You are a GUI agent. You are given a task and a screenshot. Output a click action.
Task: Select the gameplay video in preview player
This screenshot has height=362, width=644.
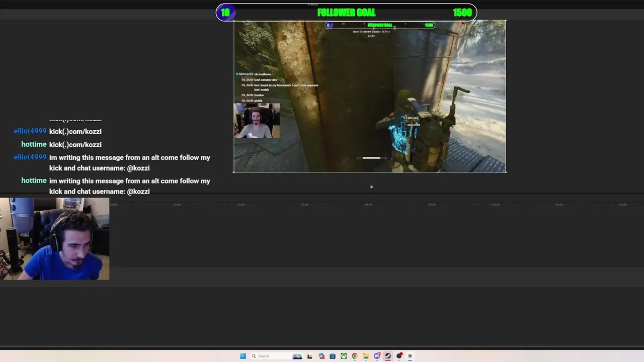pos(370,96)
